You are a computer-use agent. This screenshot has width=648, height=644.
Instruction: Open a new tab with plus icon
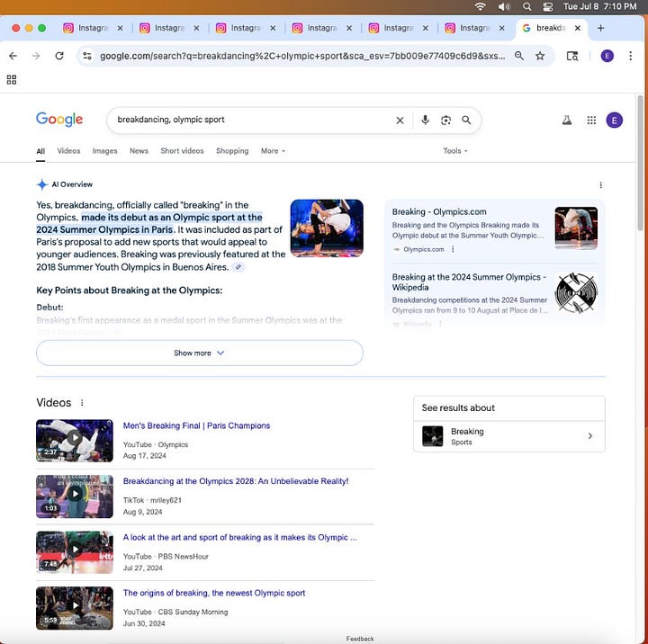(x=600, y=28)
